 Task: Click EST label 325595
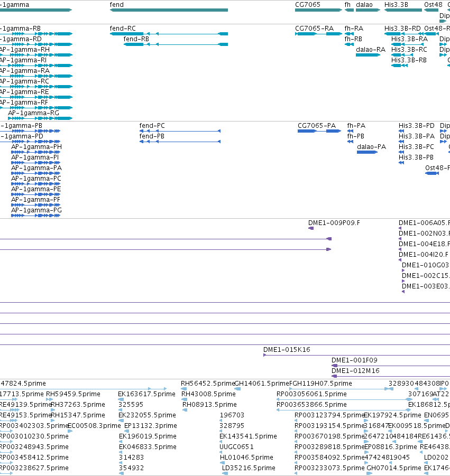click(x=131, y=405)
